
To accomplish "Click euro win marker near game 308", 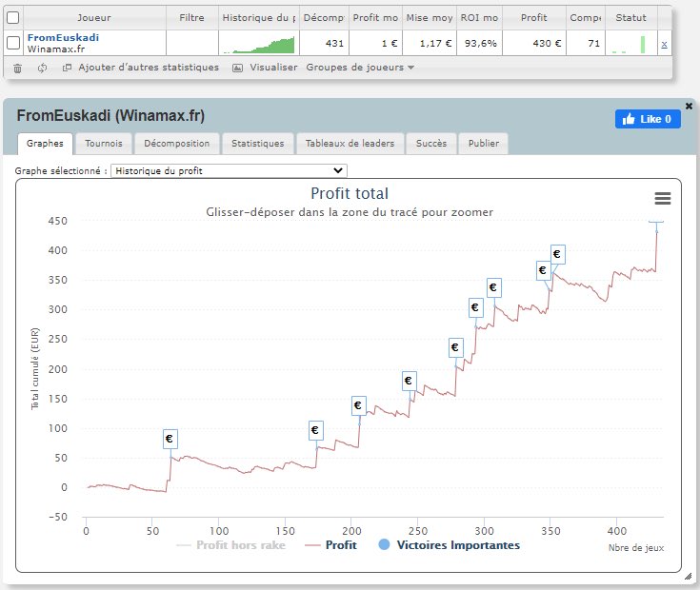I will (493, 287).
